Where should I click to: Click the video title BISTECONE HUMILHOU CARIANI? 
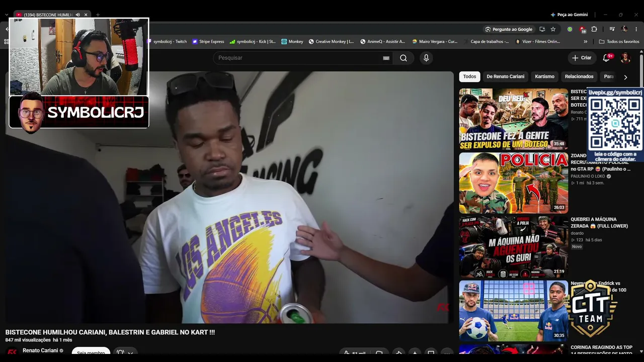pos(110,332)
